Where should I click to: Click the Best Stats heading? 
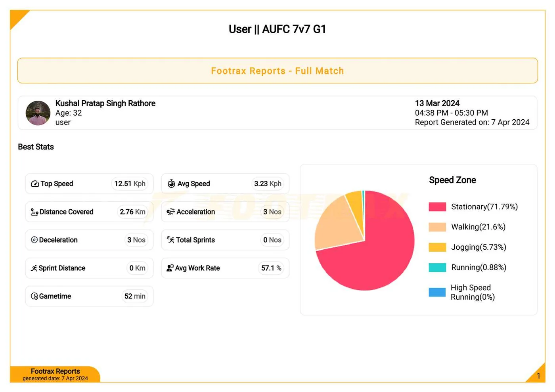pos(36,147)
